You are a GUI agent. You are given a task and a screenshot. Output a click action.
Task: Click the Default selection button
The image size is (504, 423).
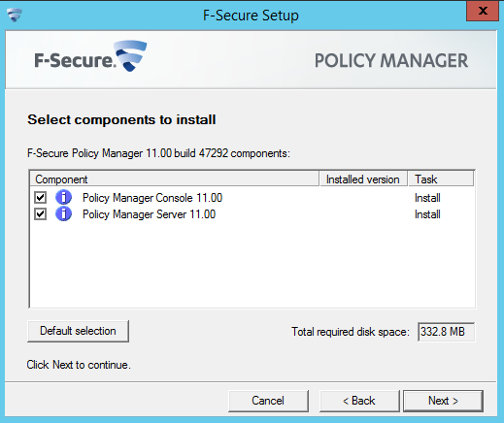[x=78, y=331]
